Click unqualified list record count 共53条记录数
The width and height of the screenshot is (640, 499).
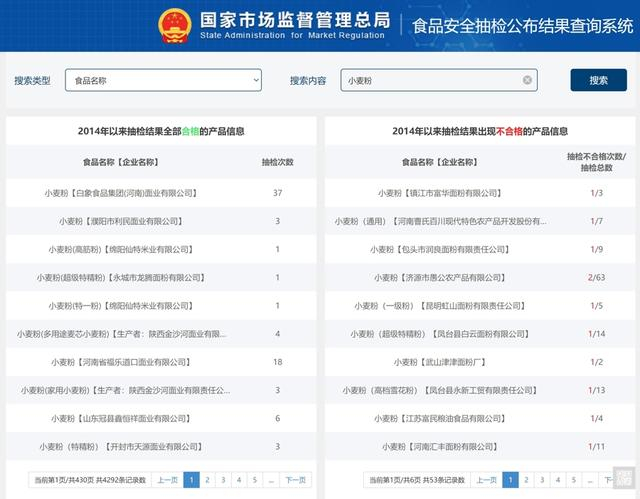pos(444,480)
